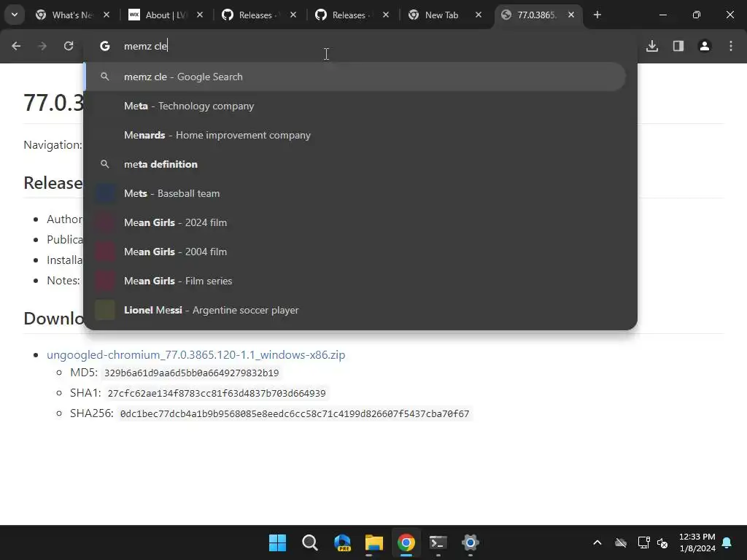This screenshot has height=560, width=747.
Task: Show hidden system tray icons
Action: (597, 542)
